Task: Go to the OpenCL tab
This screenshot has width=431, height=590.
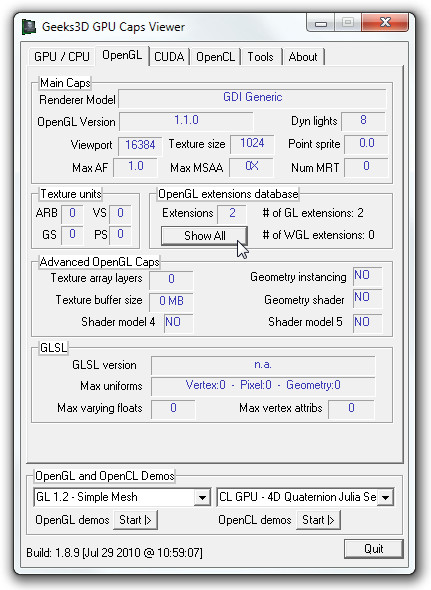Action: (215, 57)
